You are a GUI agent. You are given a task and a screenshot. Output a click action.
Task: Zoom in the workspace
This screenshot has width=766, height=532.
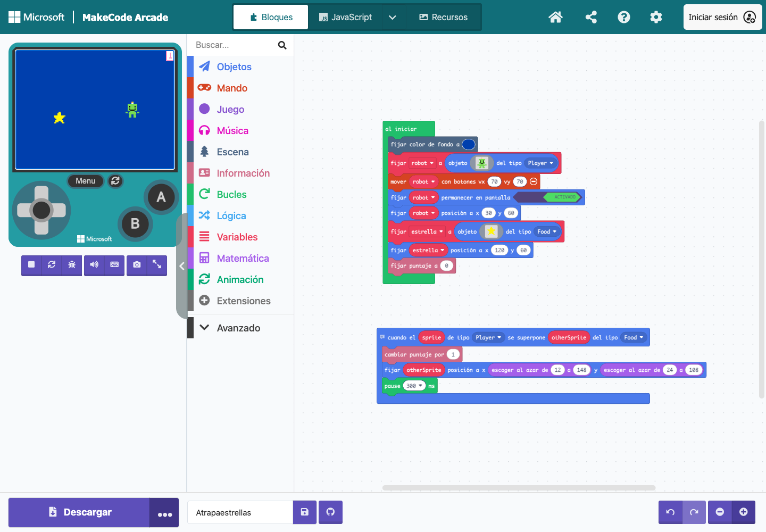click(x=744, y=512)
